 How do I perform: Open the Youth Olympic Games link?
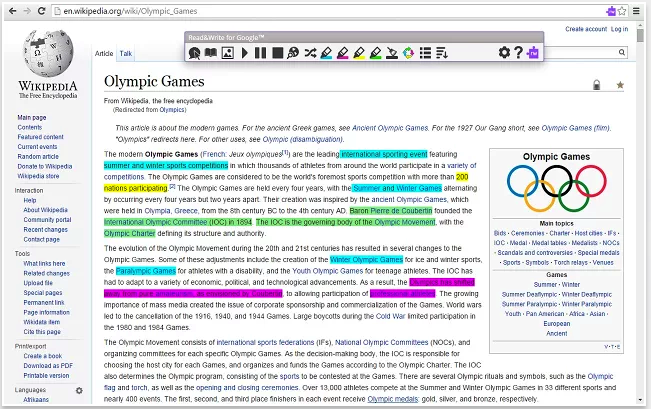click(328, 271)
